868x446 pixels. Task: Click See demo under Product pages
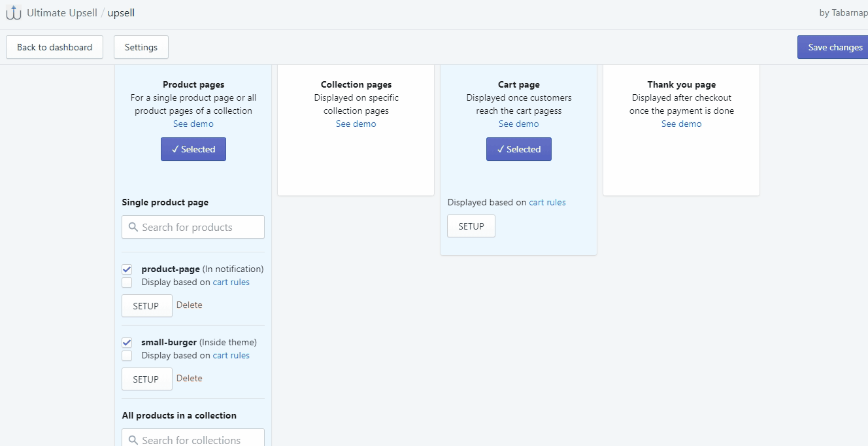[x=193, y=124]
